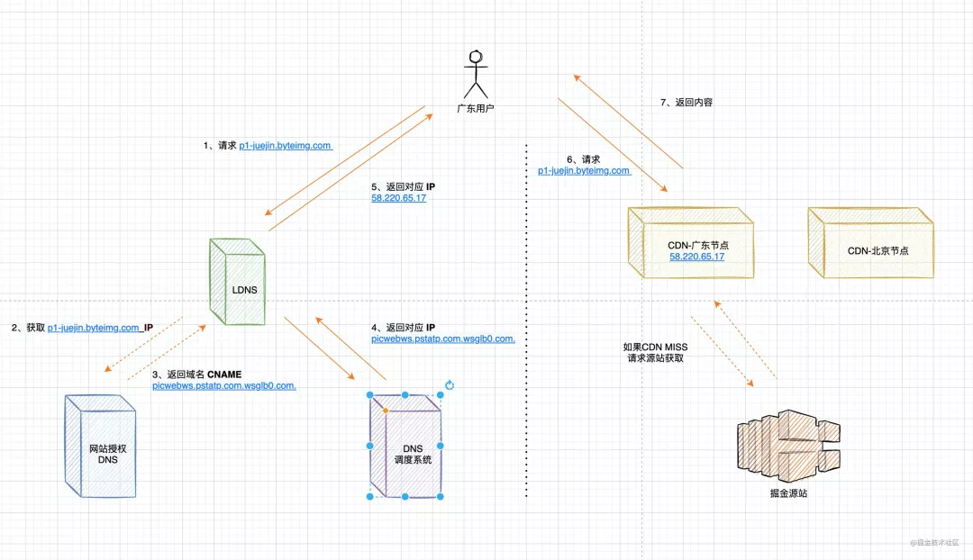Select the '掘金源站' caption text
Image resolution: width=973 pixels, height=560 pixels.
coord(788,493)
